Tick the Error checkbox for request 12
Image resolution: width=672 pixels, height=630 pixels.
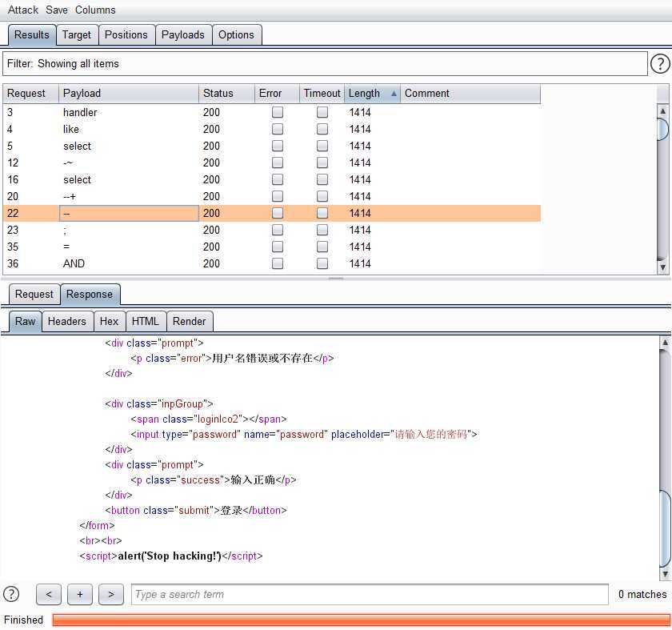(278, 163)
